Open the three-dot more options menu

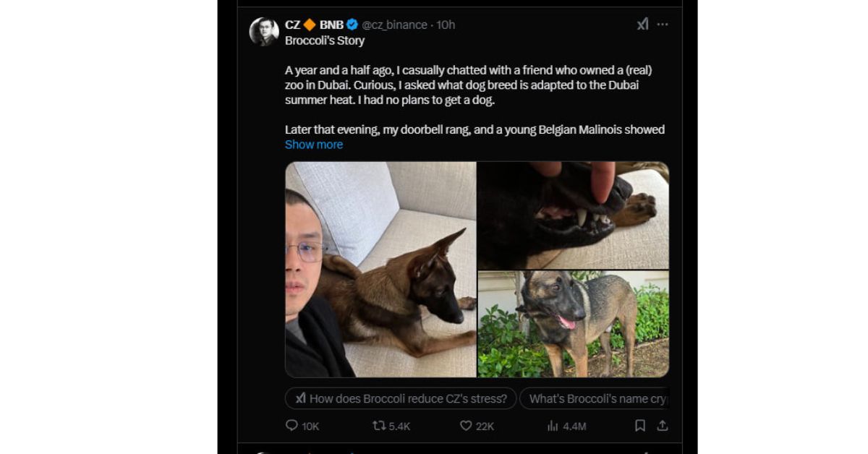click(663, 25)
